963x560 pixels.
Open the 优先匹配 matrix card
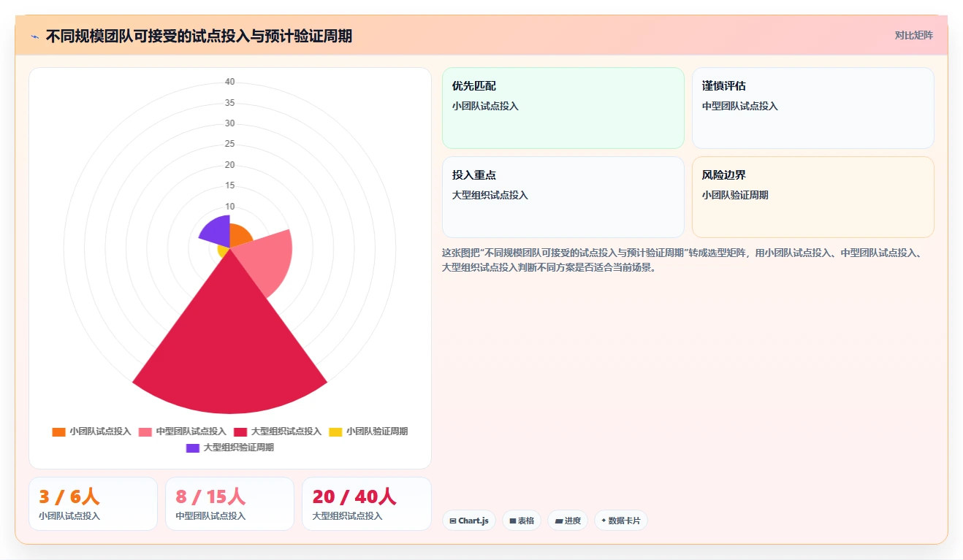pos(563,108)
